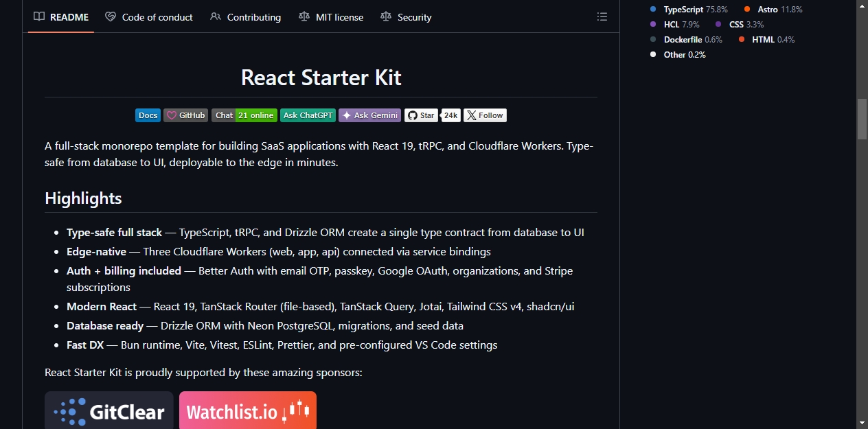Open the README tab
This screenshot has height=429, width=868.
[61, 17]
